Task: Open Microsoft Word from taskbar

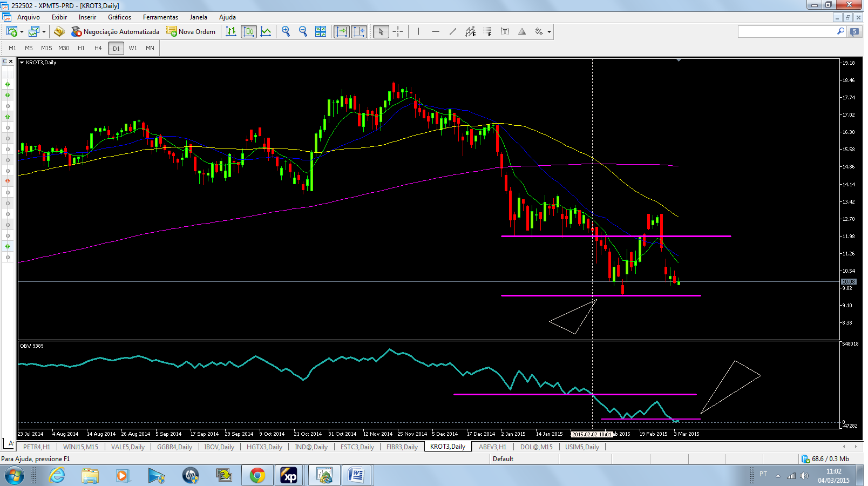Action: (356, 476)
